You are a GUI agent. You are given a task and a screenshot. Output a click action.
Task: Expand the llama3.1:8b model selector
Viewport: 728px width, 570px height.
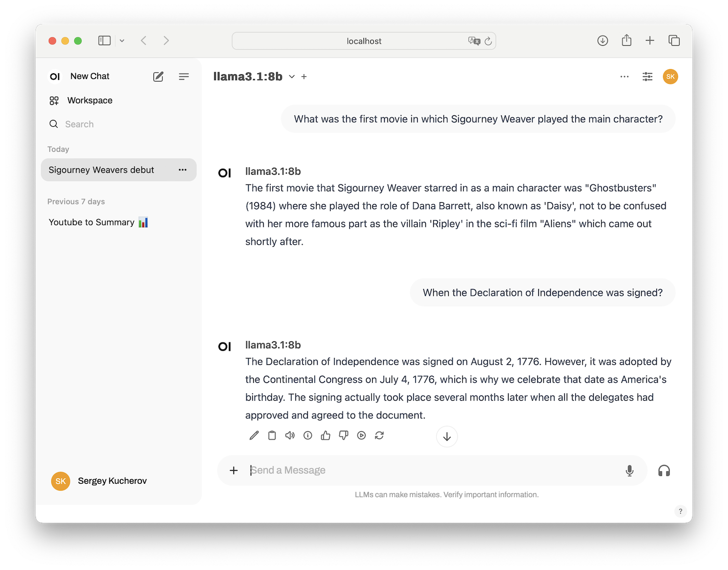[292, 77]
